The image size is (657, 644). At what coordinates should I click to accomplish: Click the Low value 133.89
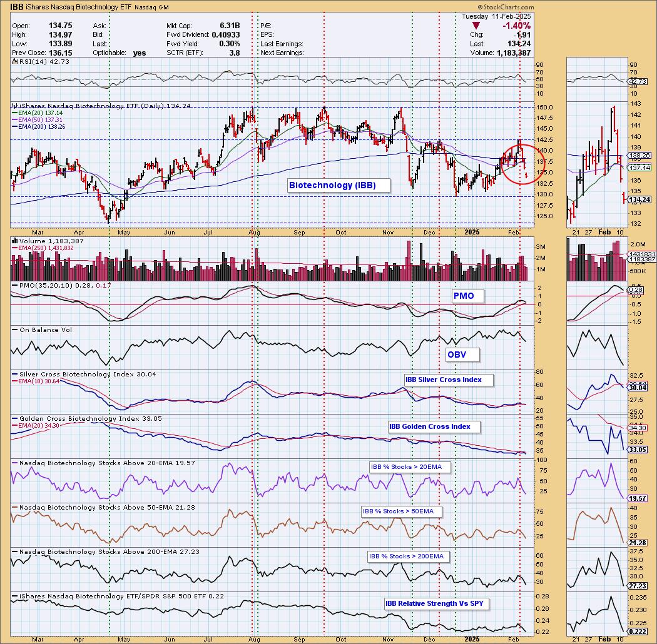coord(60,44)
